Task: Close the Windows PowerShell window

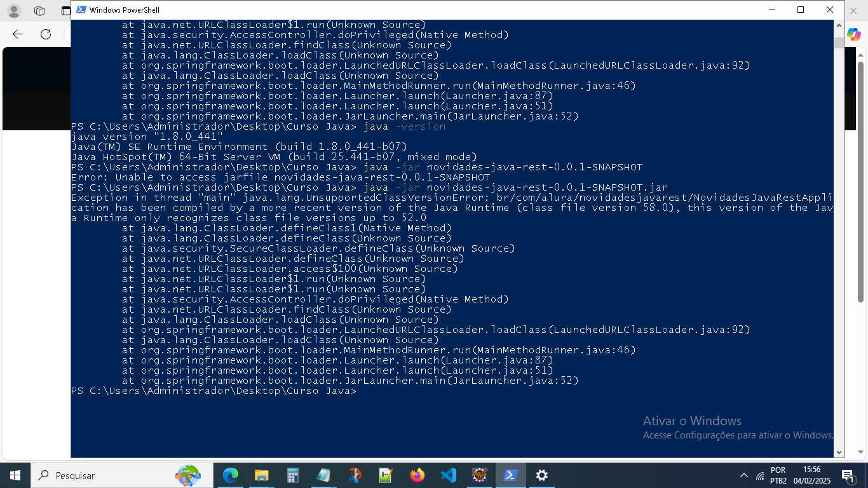Action: [830, 10]
